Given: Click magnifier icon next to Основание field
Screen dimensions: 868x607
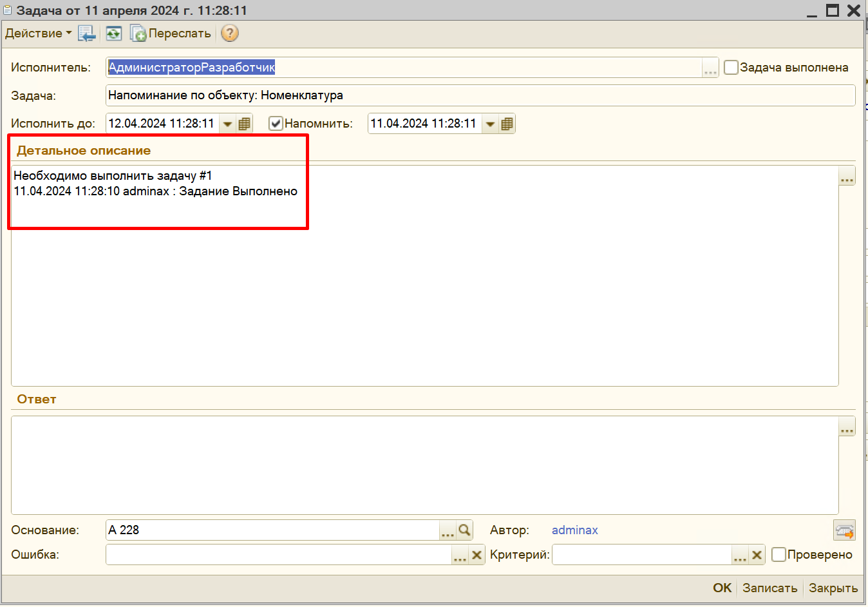Looking at the screenshot, I should click(465, 530).
